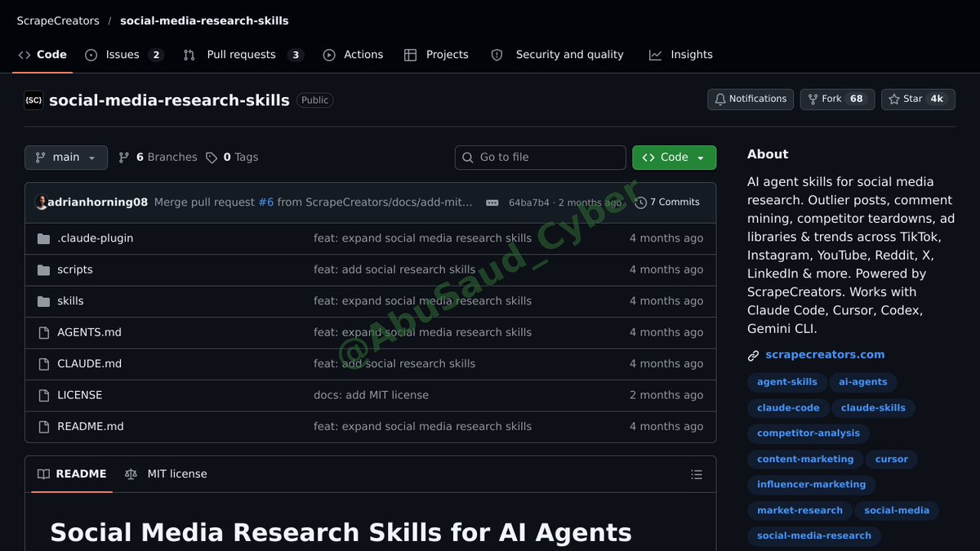Open the Insights tab
Viewport: 980px width, 551px height.
[x=681, y=55]
